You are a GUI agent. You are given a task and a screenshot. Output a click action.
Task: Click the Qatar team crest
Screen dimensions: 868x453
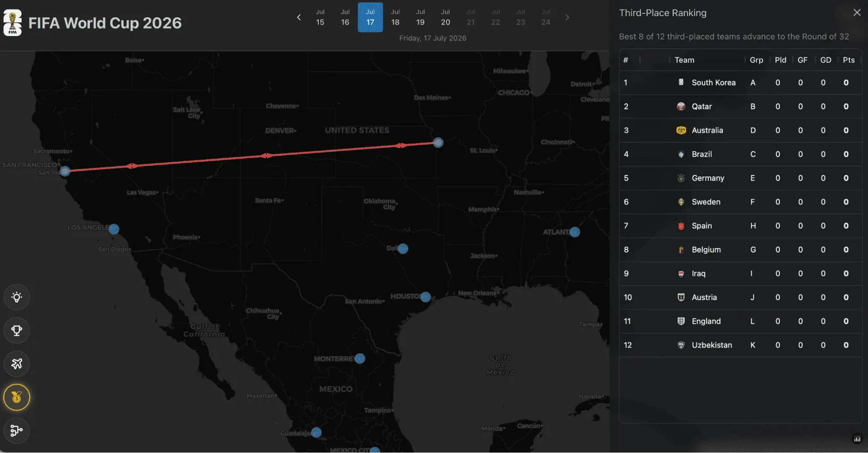pyautogui.click(x=681, y=106)
